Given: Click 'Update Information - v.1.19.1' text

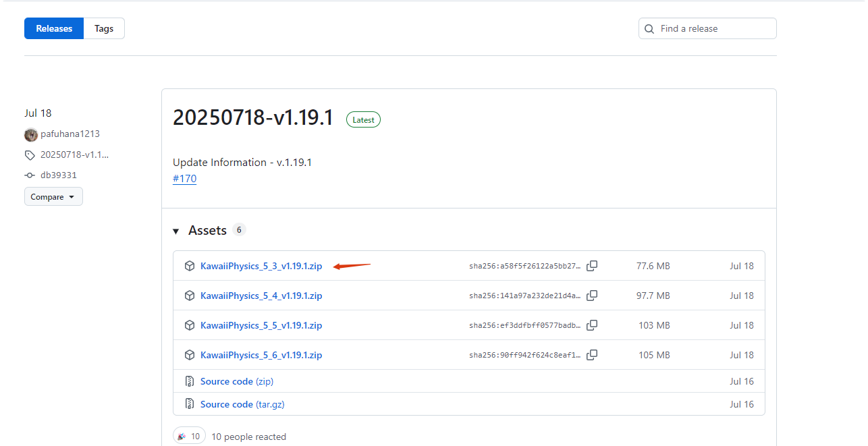Looking at the screenshot, I should [242, 163].
